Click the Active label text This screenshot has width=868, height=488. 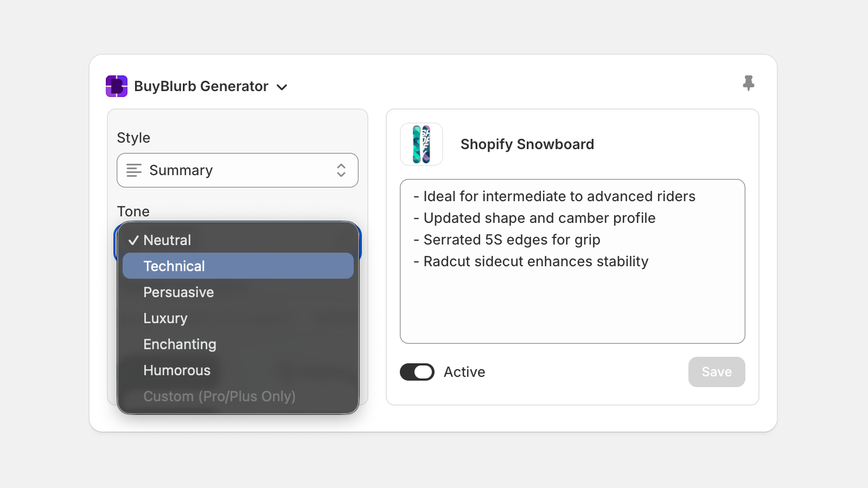(464, 372)
